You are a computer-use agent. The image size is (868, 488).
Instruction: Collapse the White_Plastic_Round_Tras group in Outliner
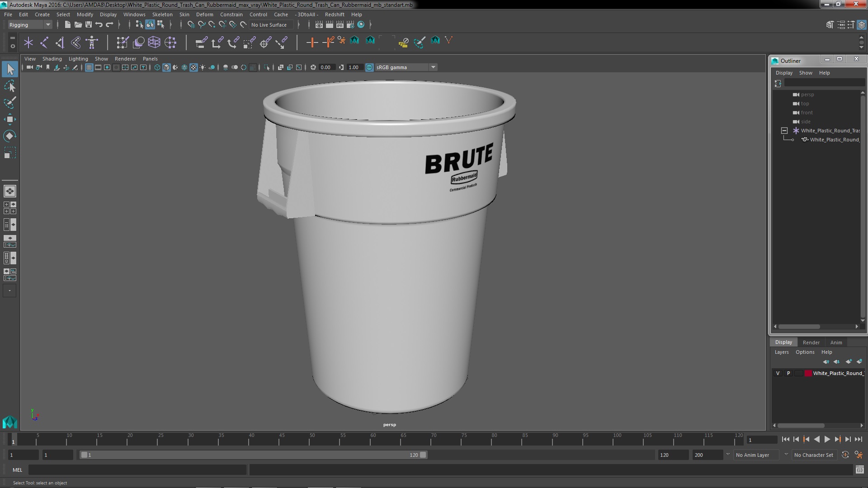(x=784, y=131)
